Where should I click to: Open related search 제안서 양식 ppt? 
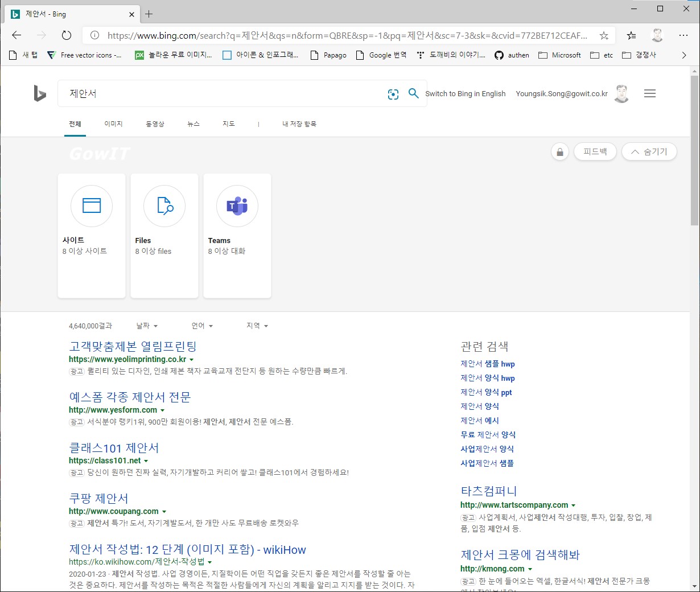pyautogui.click(x=486, y=392)
